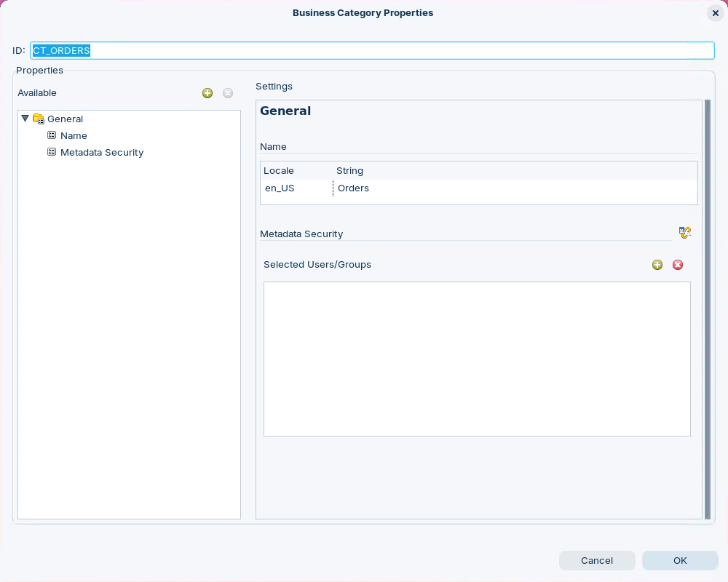Click inside the Selected Users/Groups list box
The image size is (728, 582).
coord(478,359)
